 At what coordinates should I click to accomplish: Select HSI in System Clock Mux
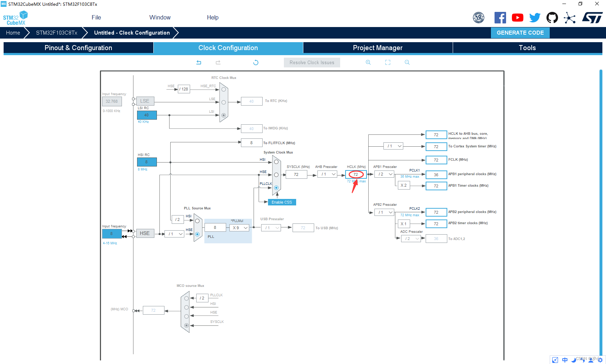pos(276,162)
